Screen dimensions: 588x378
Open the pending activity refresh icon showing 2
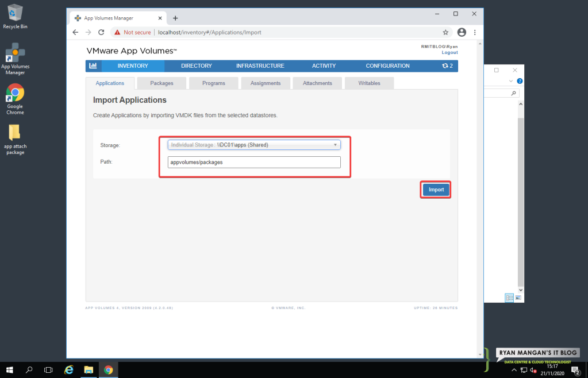click(x=447, y=65)
